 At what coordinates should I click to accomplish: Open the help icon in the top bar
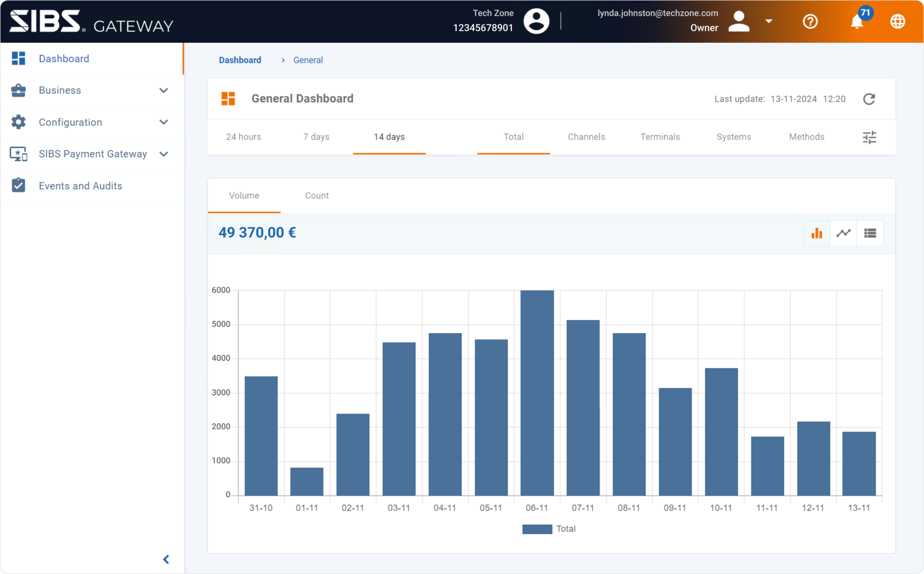pyautogui.click(x=810, y=21)
